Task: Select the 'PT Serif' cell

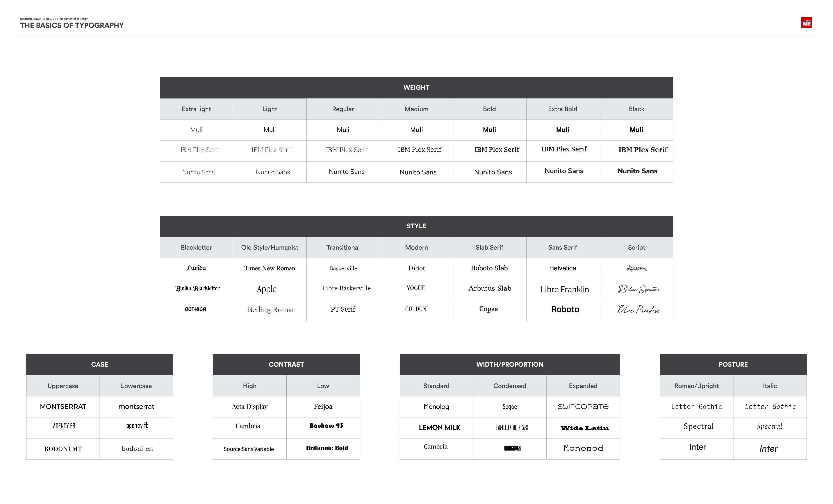Action: point(343,311)
